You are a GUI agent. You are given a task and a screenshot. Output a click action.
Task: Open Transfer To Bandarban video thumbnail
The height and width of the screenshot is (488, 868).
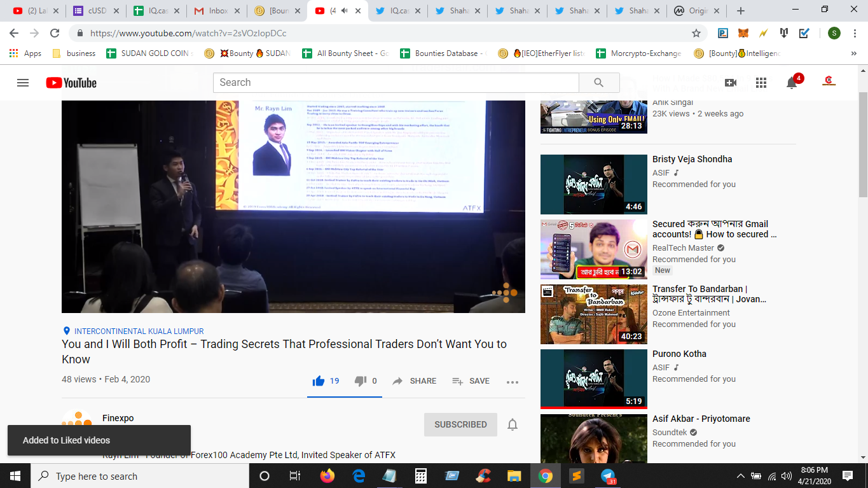(x=594, y=314)
